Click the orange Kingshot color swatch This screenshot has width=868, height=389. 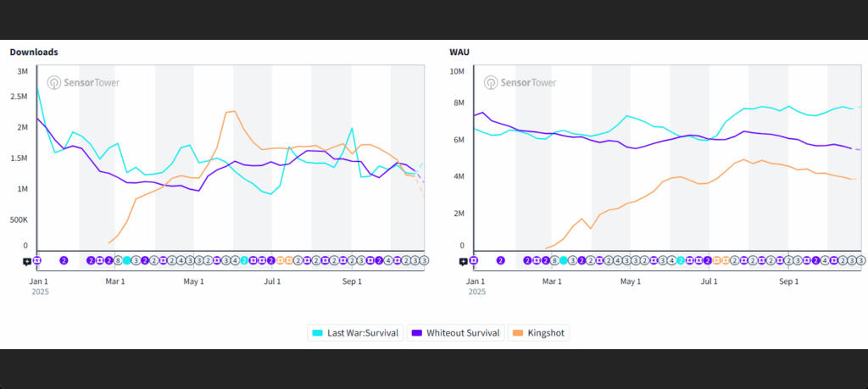(x=518, y=333)
